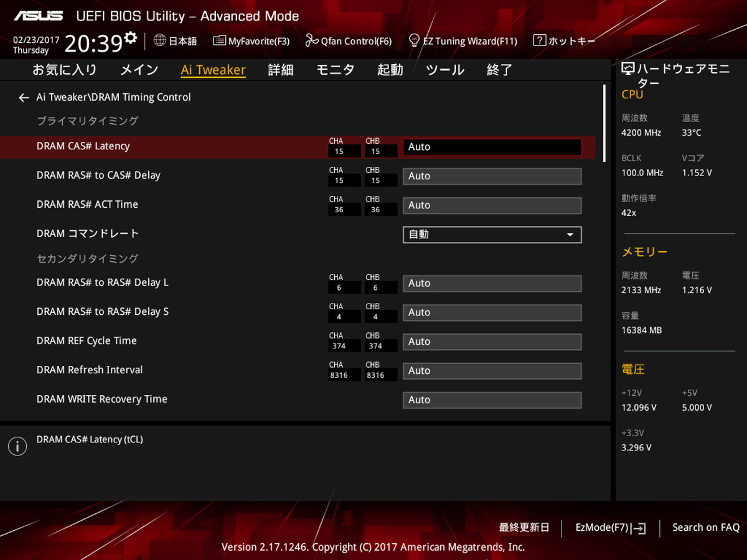The width and height of the screenshot is (747, 560).
Task: Select DRAM RAS# to RAS# Delay S label
Action: pos(103,312)
